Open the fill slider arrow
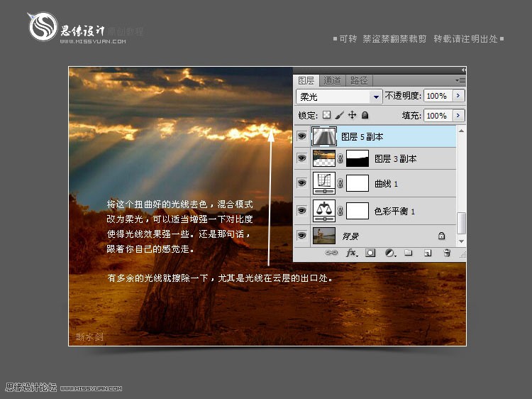 [458, 116]
